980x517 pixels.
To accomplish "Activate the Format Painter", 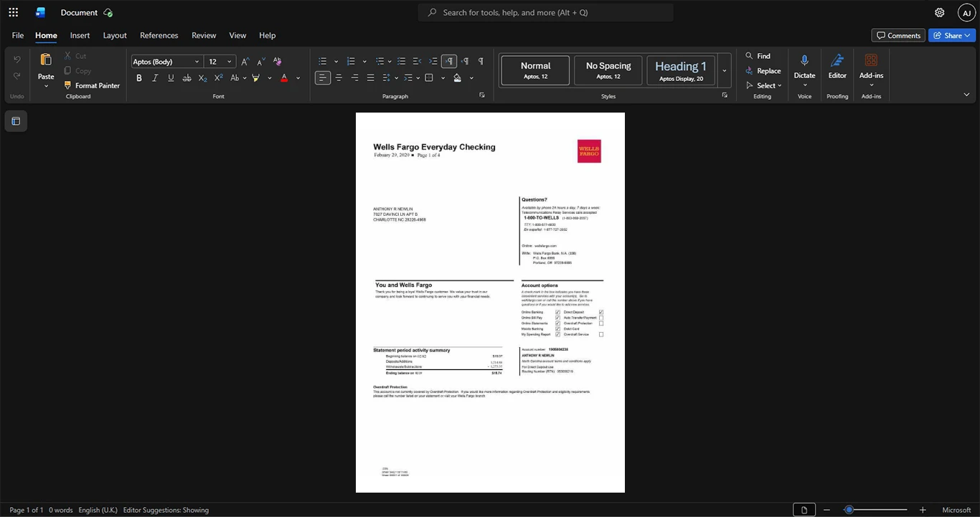I will tap(92, 85).
